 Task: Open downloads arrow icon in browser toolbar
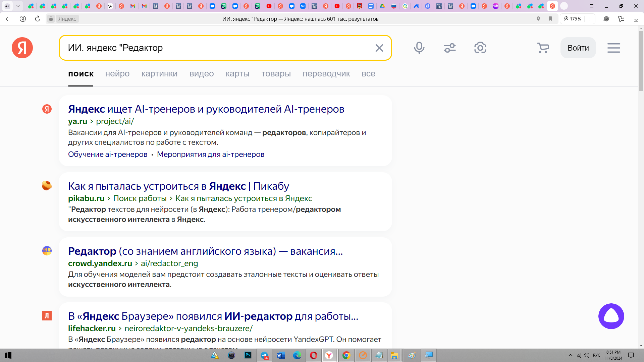636,19
